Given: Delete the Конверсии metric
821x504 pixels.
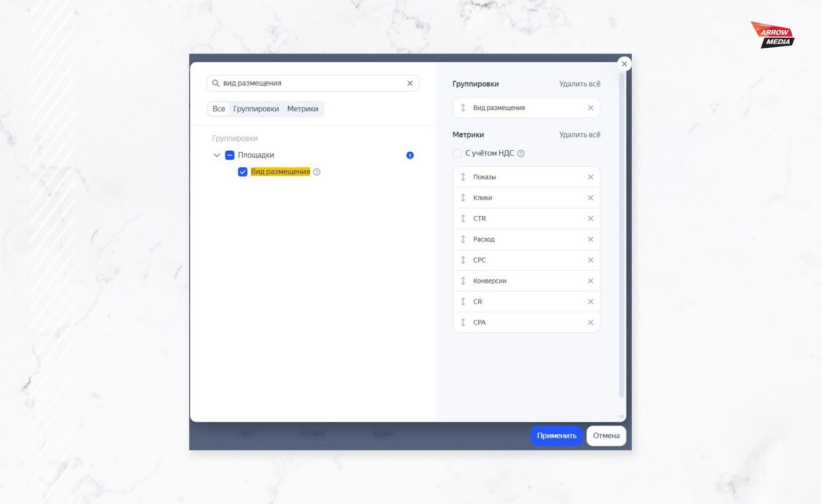Looking at the screenshot, I should click(x=590, y=281).
